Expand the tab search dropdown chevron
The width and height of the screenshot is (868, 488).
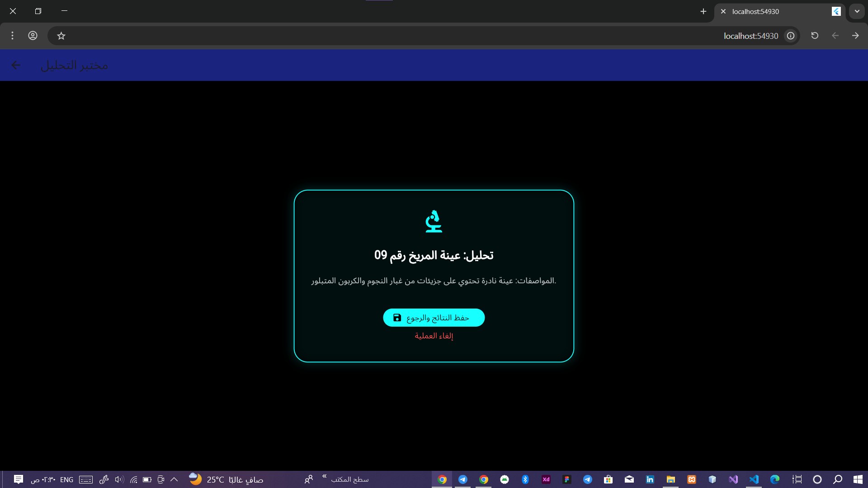[x=857, y=12]
